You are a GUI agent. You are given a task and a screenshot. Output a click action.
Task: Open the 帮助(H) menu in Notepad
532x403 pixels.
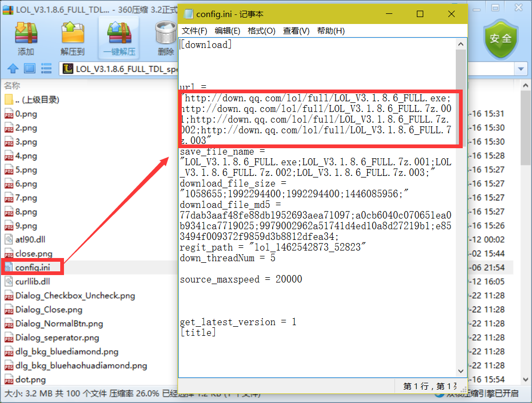[331, 31]
